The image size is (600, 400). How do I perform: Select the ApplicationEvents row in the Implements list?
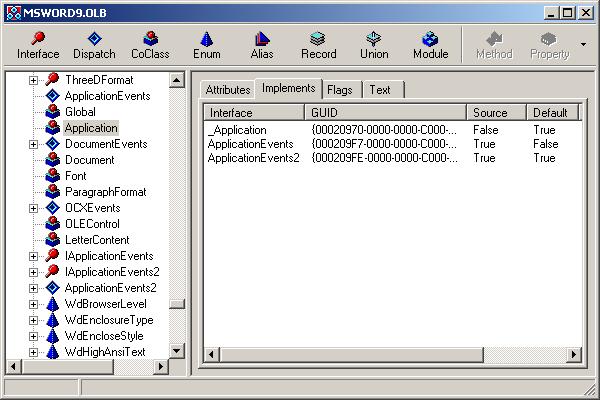pyautogui.click(x=393, y=144)
